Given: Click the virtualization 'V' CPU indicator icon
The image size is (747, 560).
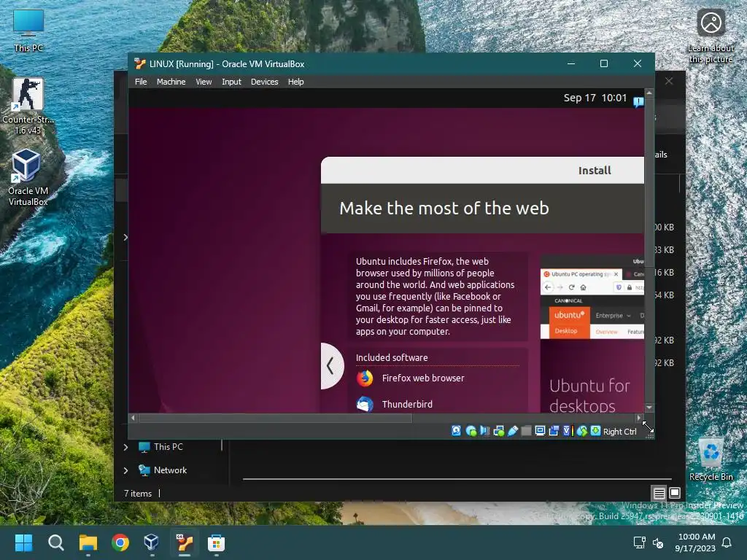Looking at the screenshot, I should coord(568,431).
